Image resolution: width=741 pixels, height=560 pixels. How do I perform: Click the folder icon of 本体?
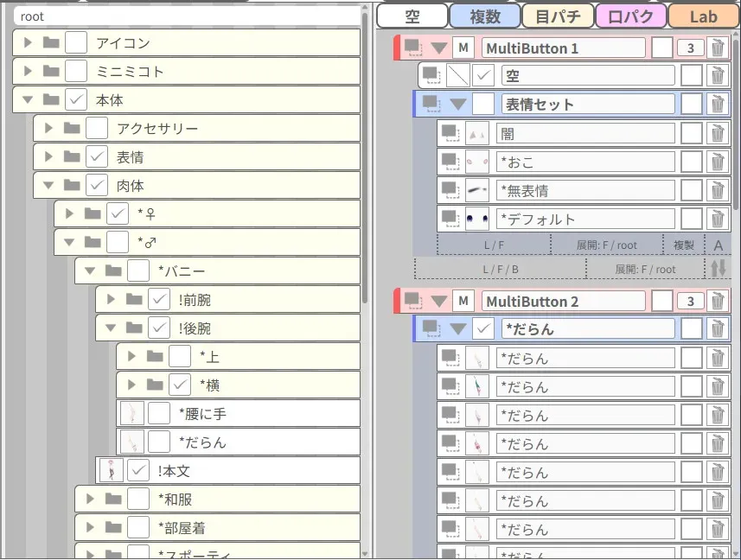(51, 99)
